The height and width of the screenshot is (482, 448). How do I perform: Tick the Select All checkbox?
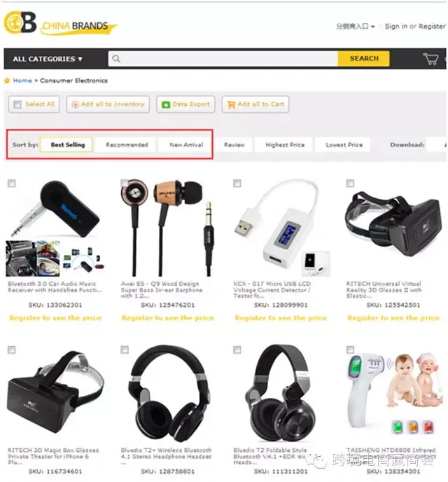click(x=17, y=104)
